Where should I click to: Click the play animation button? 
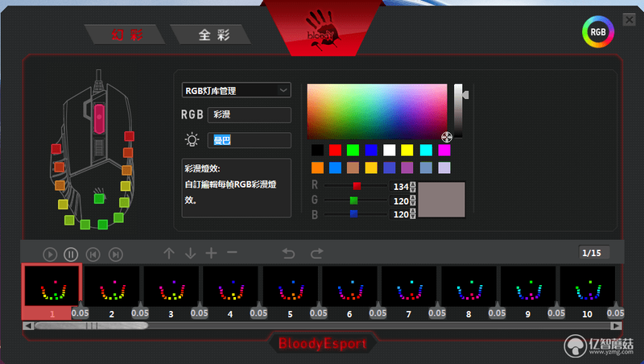[50, 254]
